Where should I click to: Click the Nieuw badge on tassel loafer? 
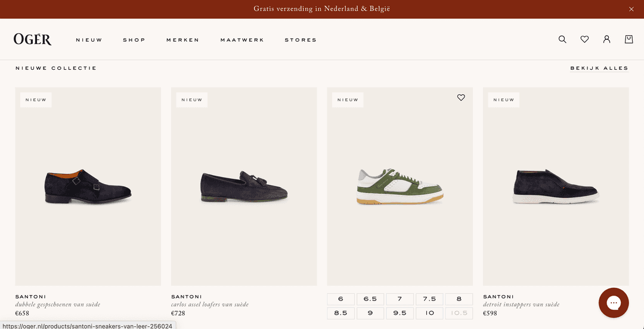[192, 100]
